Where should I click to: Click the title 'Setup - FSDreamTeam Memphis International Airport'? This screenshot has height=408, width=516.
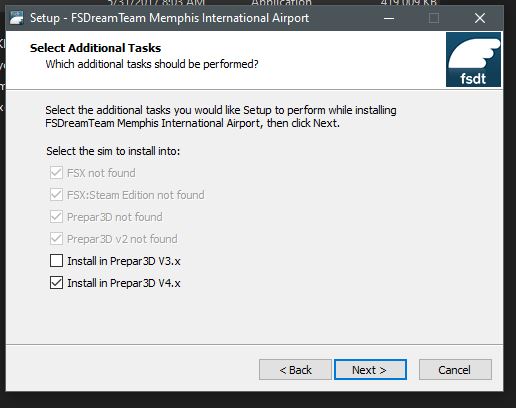click(x=169, y=18)
